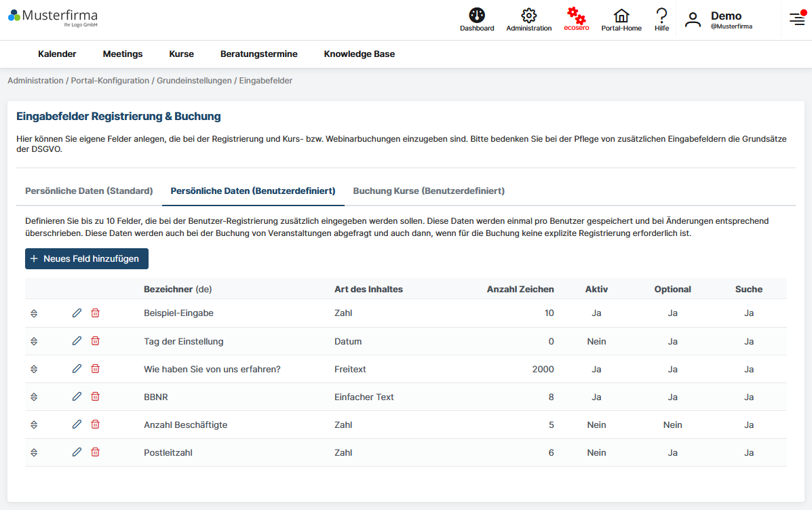Delete the Beispiel-Eingabe field
This screenshot has width=812, height=510.
(x=95, y=313)
